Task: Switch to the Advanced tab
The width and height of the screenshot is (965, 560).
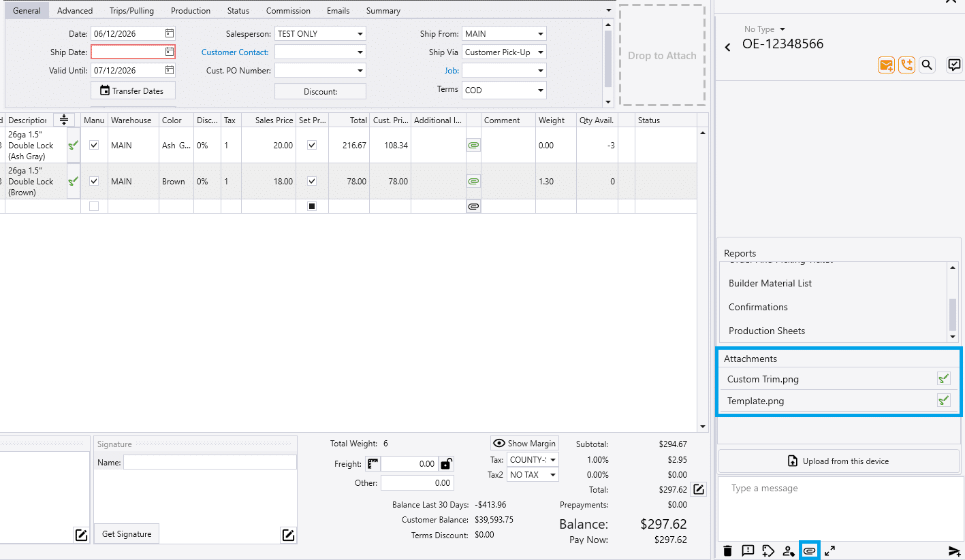Action: point(75,11)
